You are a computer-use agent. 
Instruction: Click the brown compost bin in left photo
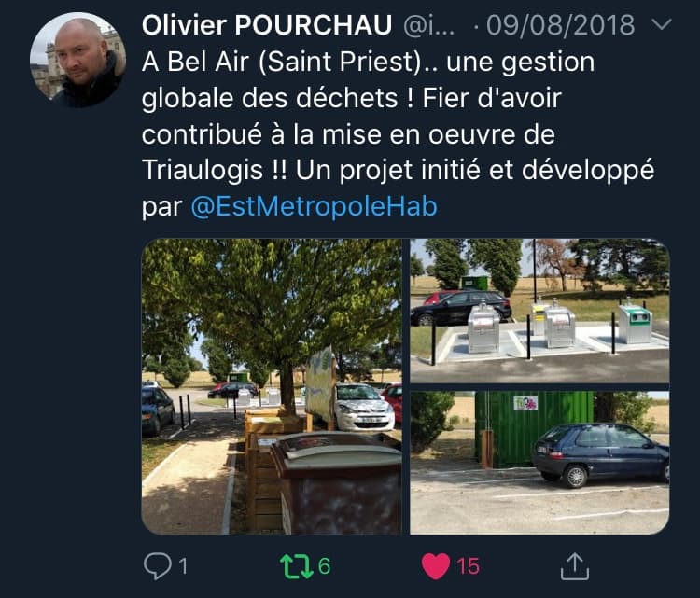click(x=336, y=484)
